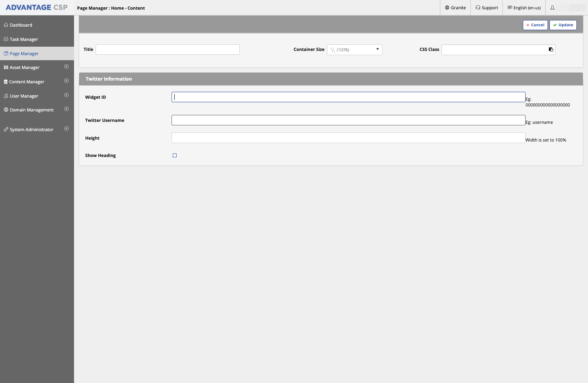Click the Asset Manager grid icon

click(6, 67)
